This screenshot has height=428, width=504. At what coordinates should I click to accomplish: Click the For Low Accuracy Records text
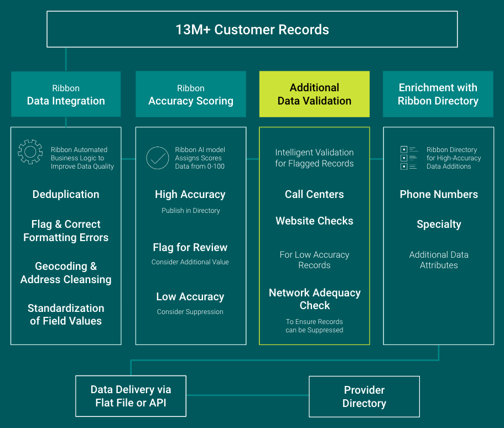[x=314, y=260]
